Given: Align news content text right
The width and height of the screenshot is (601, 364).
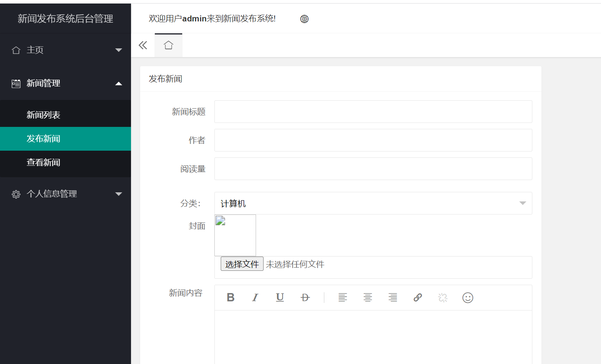Looking at the screenshot, I should coord(393,297).
